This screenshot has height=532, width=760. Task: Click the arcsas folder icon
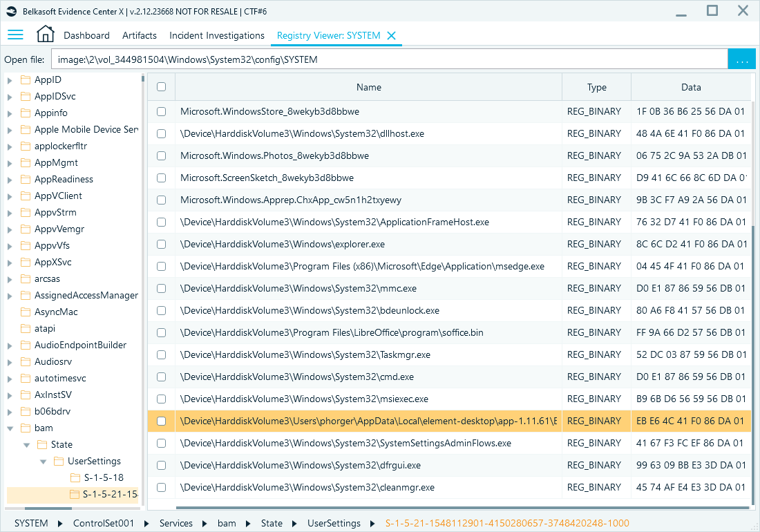point(26,279)
